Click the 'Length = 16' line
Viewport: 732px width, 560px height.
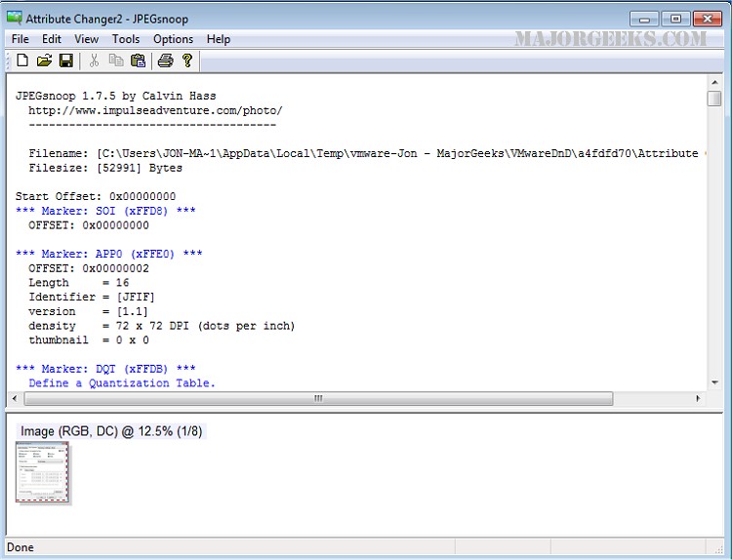point(79,283)
